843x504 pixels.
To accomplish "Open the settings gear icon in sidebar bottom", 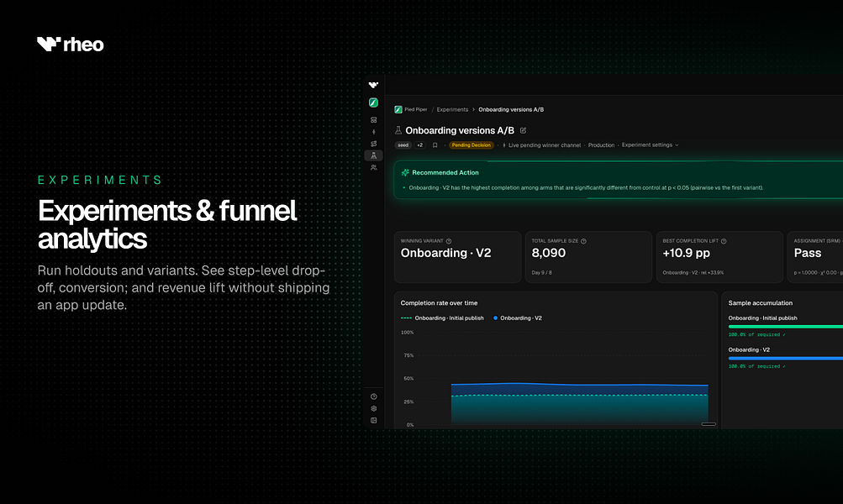I will point(374,408).
